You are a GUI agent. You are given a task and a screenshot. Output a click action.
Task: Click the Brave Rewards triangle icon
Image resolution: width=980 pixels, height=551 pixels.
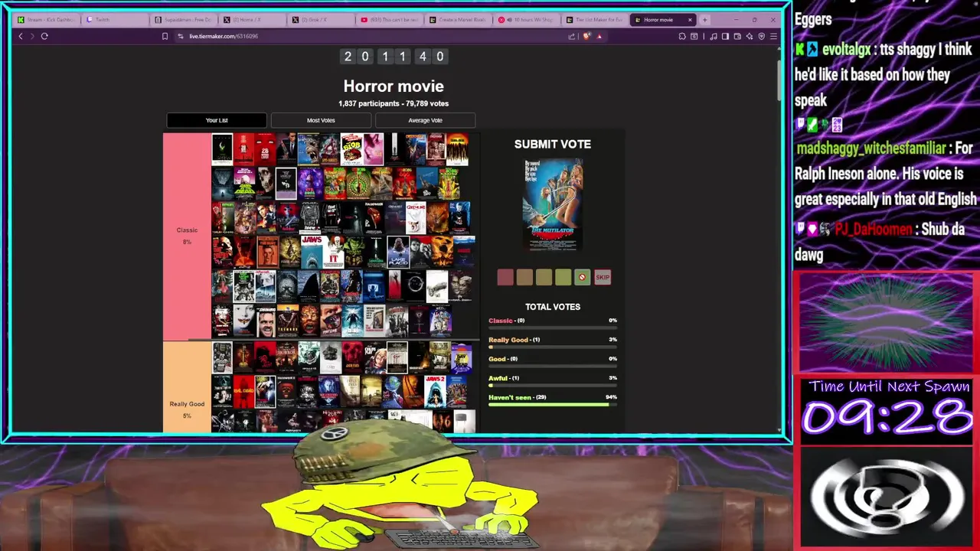(599, 36)
